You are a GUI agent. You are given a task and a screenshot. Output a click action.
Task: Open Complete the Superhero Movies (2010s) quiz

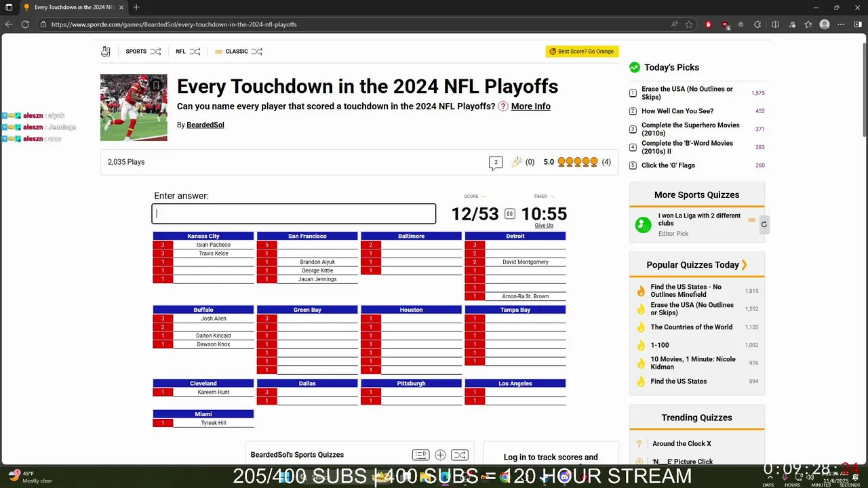point(690,129)
